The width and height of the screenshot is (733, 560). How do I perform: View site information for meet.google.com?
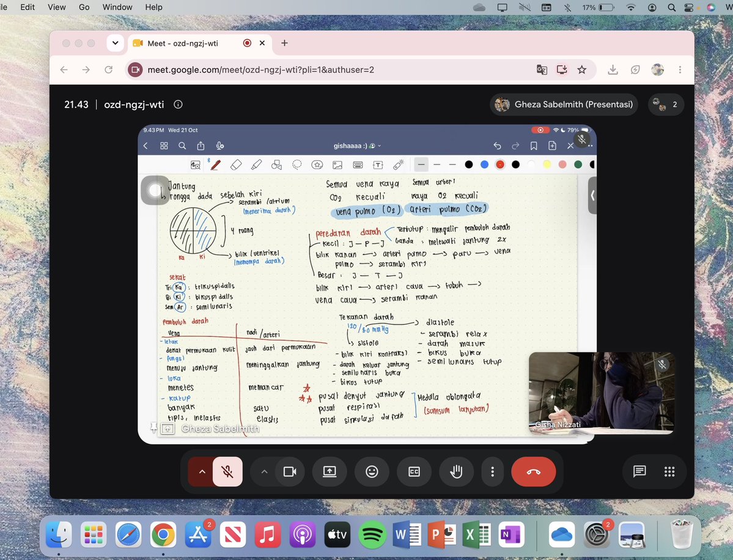click(135, 70)
